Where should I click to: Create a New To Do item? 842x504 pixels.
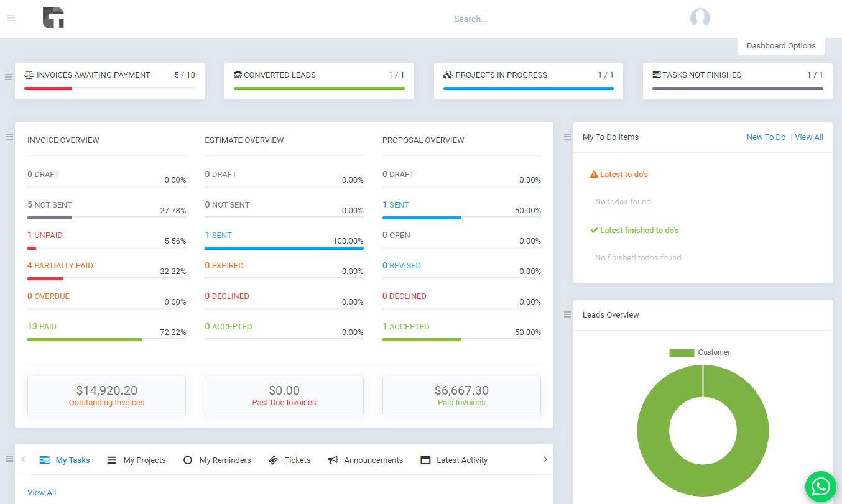[766, 137]
